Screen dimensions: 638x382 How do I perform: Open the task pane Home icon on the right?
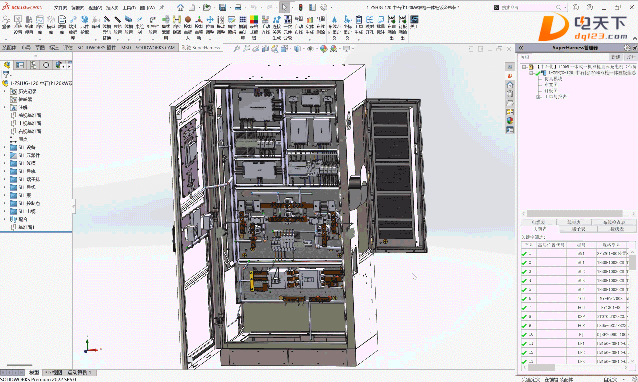(510, 85)
